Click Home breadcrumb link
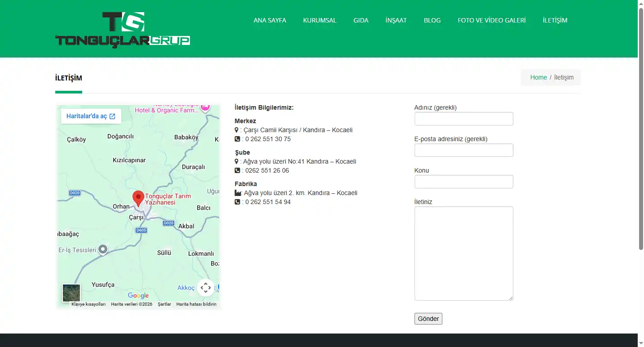The image size is (644, 347). [x=538, y=77]
